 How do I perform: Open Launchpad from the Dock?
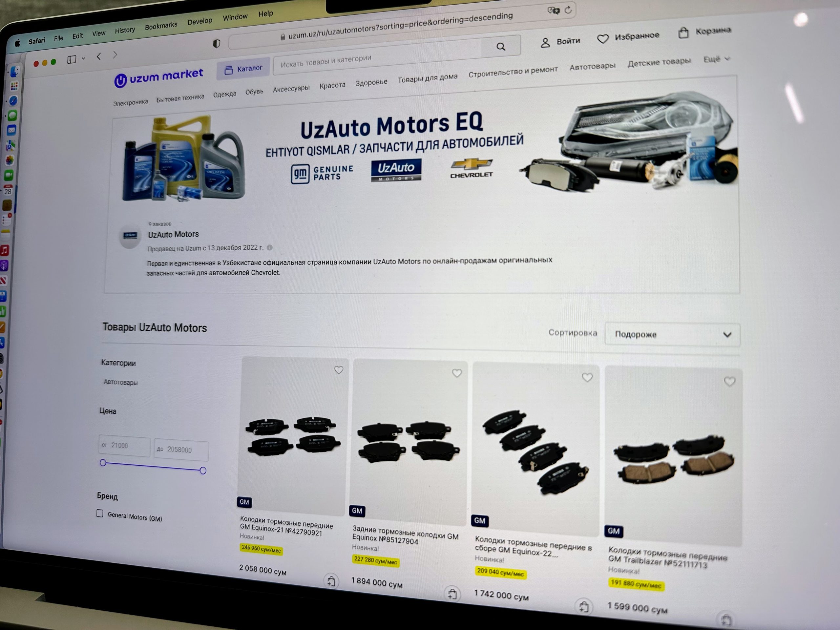[x=14, y=87]
